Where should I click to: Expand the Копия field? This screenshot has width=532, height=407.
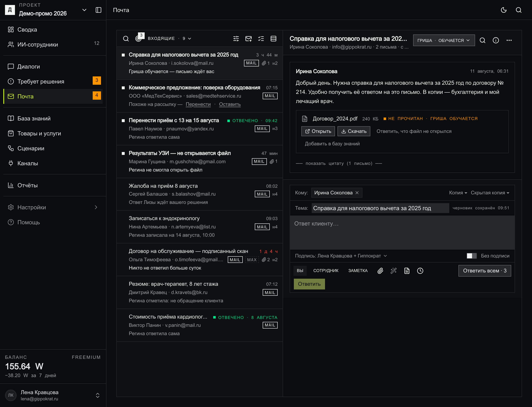tap(458, 193)
